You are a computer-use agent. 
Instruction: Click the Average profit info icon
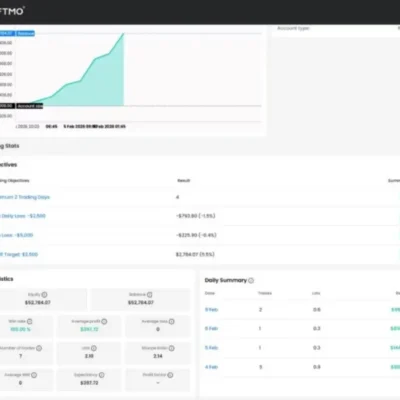tap(104, 321)
